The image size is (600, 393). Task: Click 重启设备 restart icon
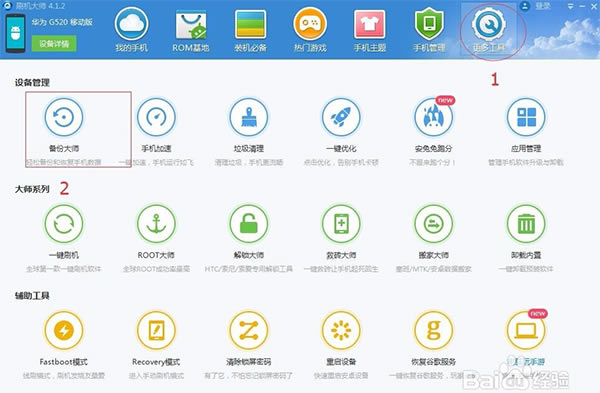click(341, 331)
